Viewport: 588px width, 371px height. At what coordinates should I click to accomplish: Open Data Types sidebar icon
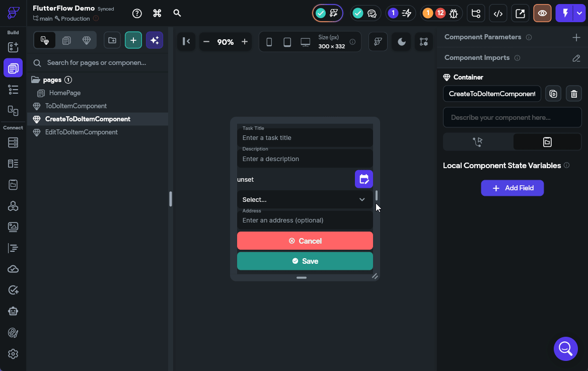pos(13,164)
